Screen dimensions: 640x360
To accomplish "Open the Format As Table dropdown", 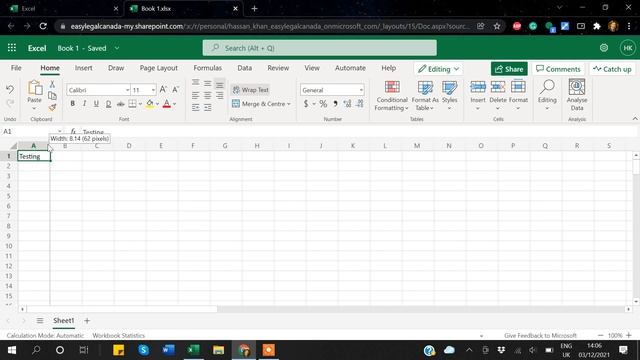I will pyautogui.click(x=425, y=95).
